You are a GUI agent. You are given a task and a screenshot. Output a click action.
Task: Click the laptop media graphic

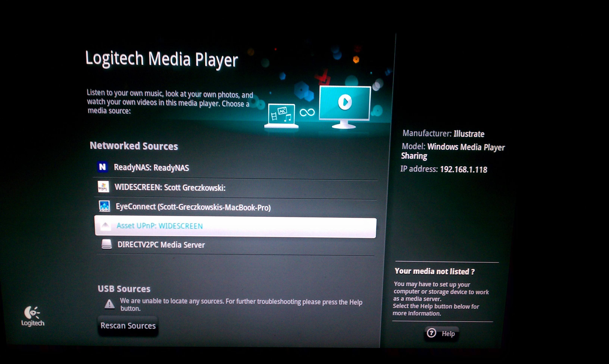(281, 116)
